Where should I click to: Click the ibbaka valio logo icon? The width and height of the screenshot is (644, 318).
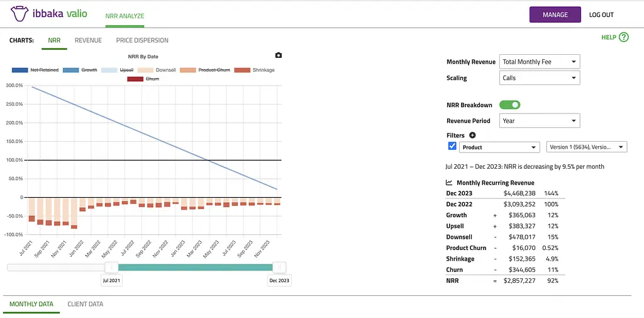(19, 14)
